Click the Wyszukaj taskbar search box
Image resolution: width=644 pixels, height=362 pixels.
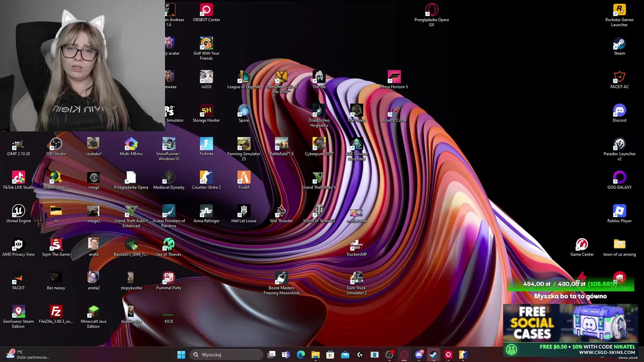(x=226, y=354)
